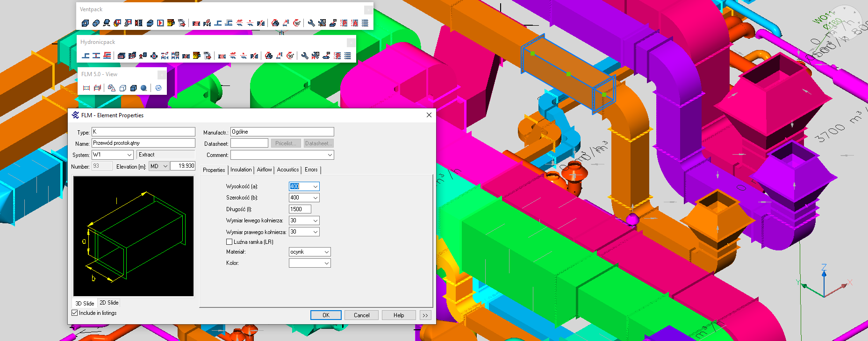Select the wireframe cube view icon
This screenshot has height=341, width=868.
[x=123, y=88]
